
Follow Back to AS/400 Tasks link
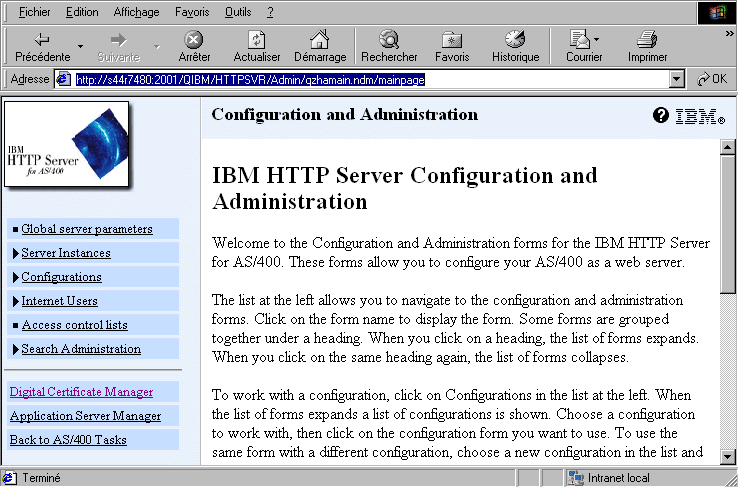68,440
